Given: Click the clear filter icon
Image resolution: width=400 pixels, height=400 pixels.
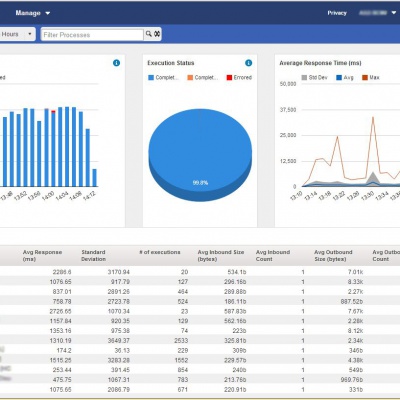Looking at the screenshot, I should 157,34.
